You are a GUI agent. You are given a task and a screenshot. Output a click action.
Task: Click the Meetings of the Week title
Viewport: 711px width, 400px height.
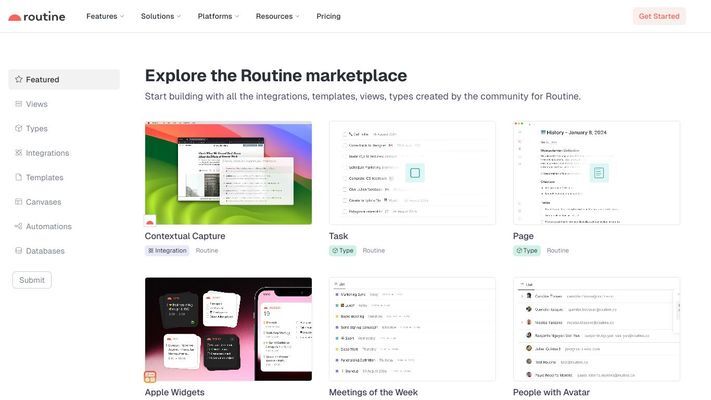pos(373,392)
